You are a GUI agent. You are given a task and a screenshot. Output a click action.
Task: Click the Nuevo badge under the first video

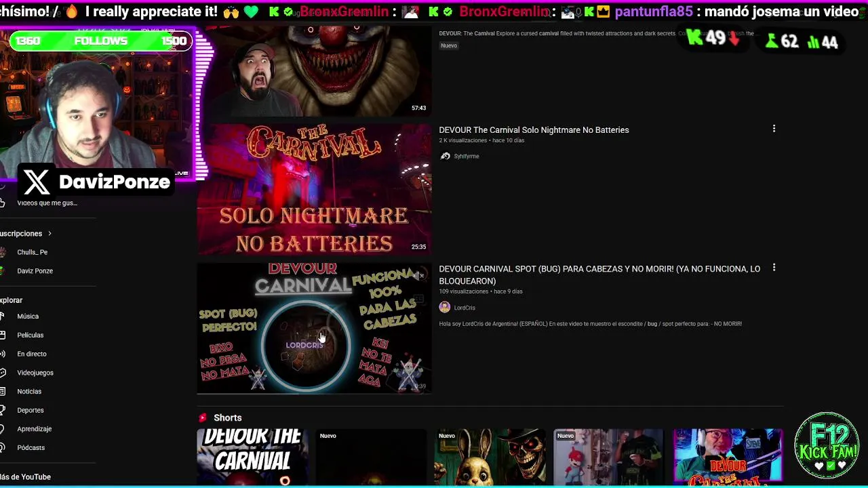(x=449, y=45)
